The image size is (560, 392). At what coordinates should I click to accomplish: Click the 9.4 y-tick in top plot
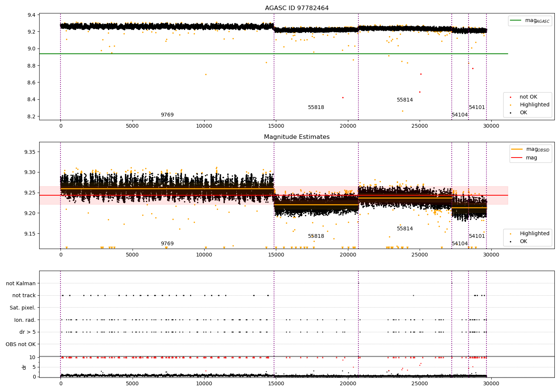pos(32,15)
